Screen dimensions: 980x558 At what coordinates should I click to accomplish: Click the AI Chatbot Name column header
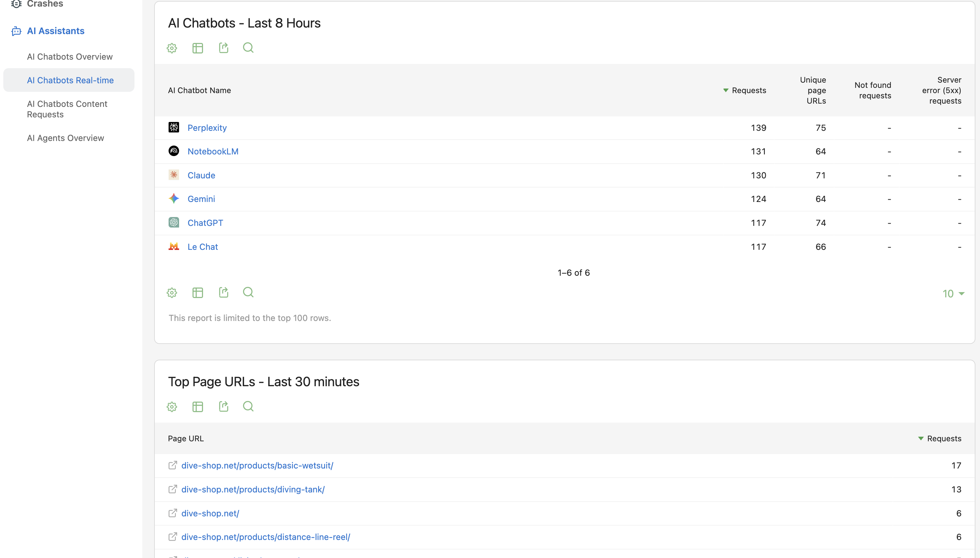(199, 90)
